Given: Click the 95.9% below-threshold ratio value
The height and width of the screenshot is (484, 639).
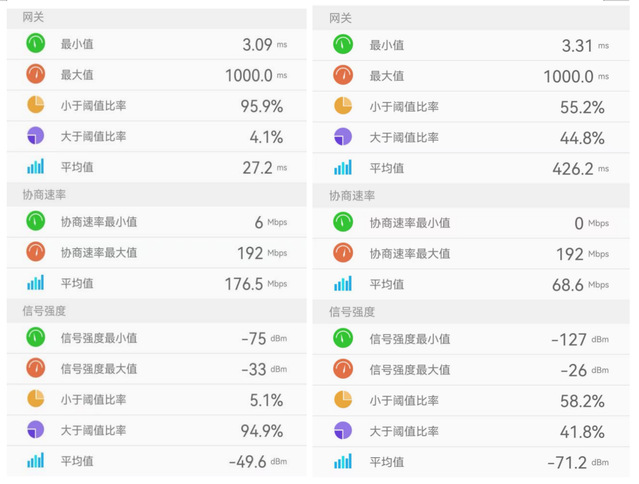Looking at the screenshot, I should tap(262, 106).
